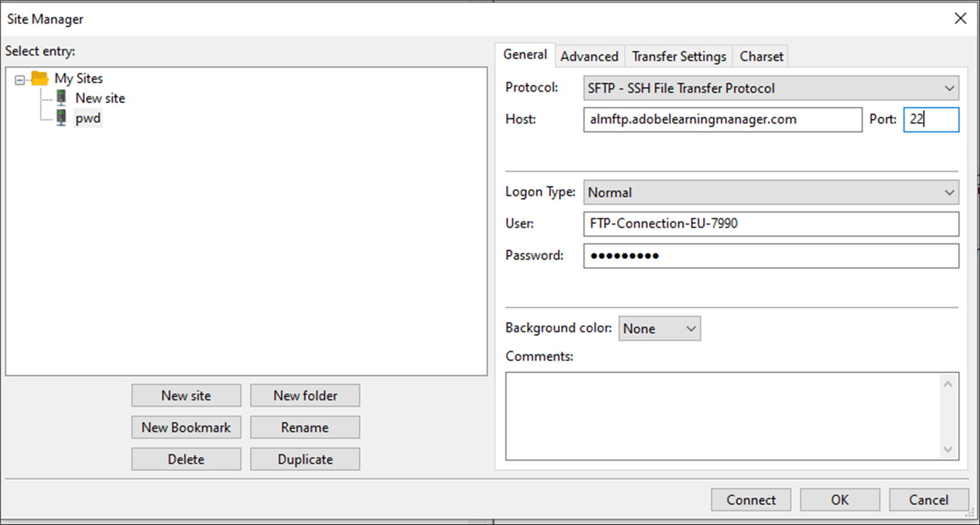The width and height of the screenshot is (980, 525).
Task: Switch to the Advanced tab
Action: click(x=589, y=57)
